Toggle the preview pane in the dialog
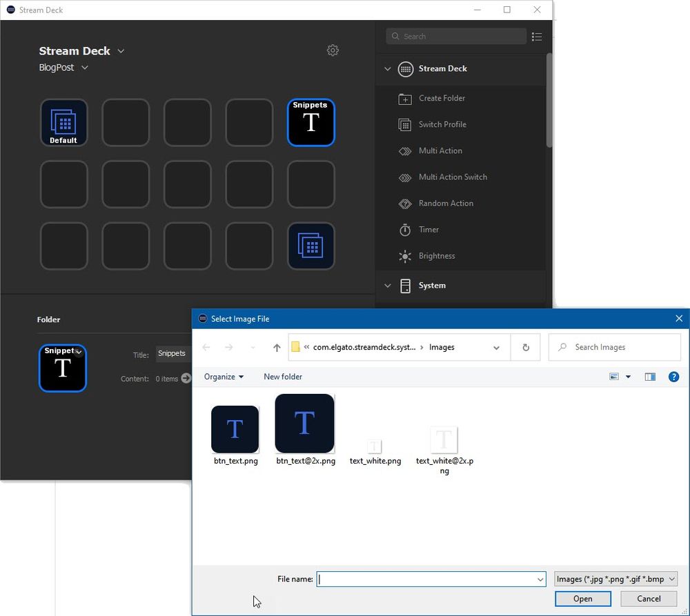The height and width of the screenshot is (616, 690). click(649, 377)
